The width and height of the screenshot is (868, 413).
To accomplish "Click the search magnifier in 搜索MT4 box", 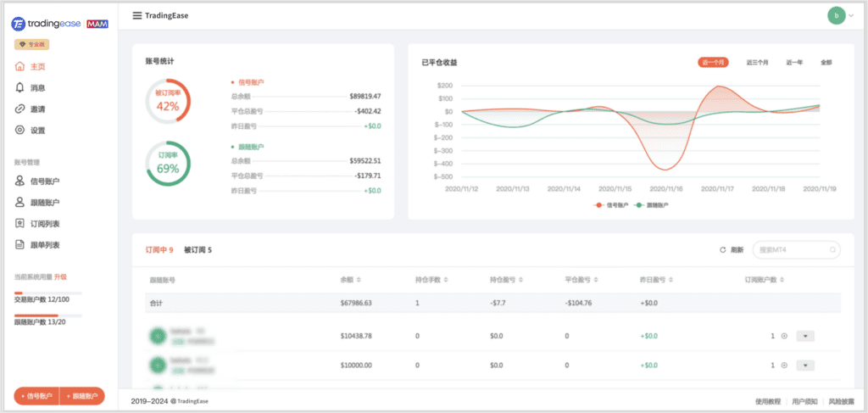I will click(x=833, y=250).
